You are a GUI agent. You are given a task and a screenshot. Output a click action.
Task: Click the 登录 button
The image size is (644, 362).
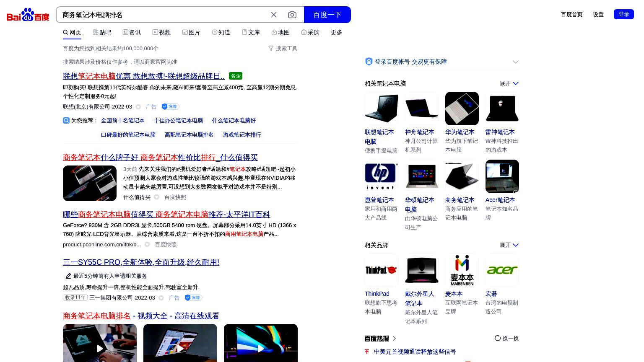click(624, 14)
